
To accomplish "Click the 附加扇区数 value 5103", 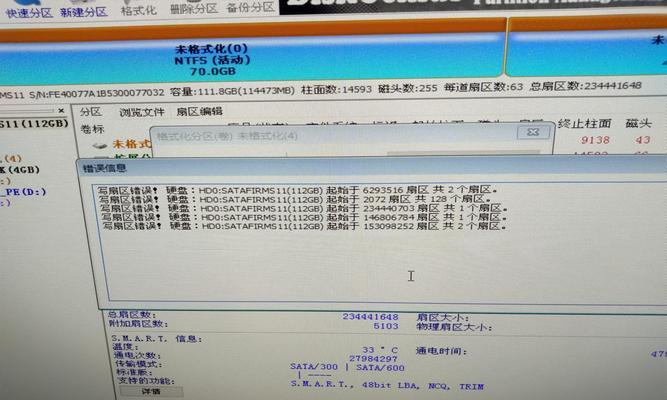I will pos(386,326).
